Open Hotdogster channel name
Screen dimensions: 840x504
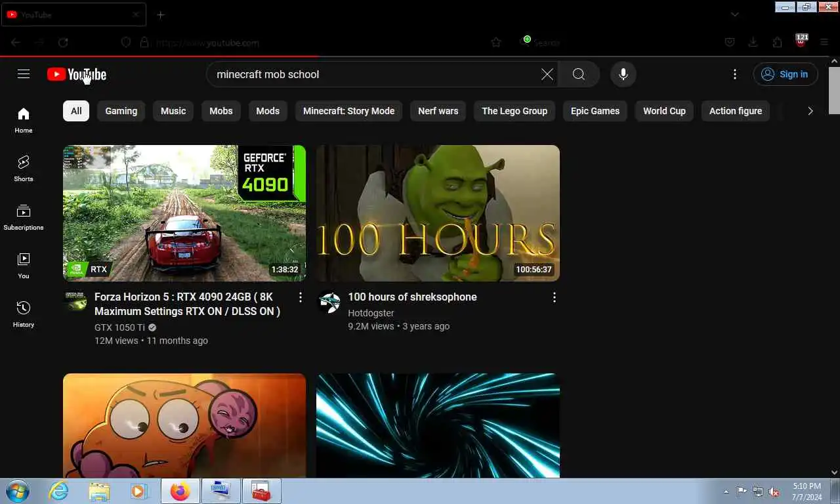[x=371, y=313]
